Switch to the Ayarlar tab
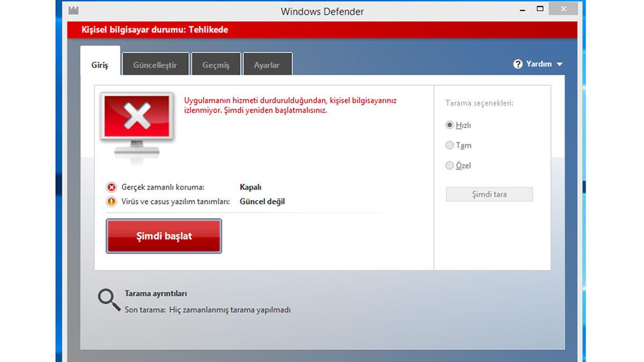The height and width of the screenshot is (362, 644). tap(267, 64)
